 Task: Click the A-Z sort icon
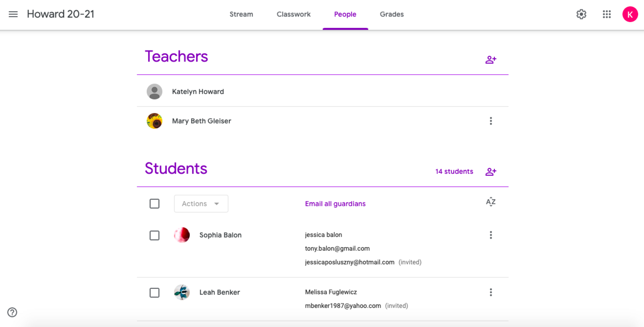click(491, 202)
